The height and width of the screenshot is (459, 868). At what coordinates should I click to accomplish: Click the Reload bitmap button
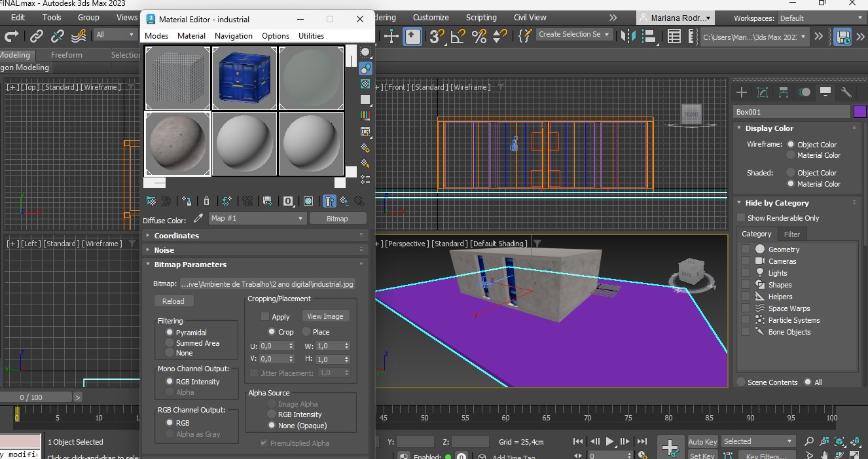[x=173, y=301]
